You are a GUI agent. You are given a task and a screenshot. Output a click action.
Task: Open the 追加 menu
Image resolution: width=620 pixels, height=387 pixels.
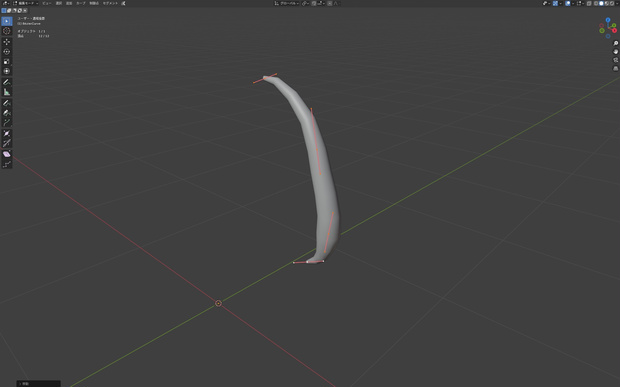(69, 3)
